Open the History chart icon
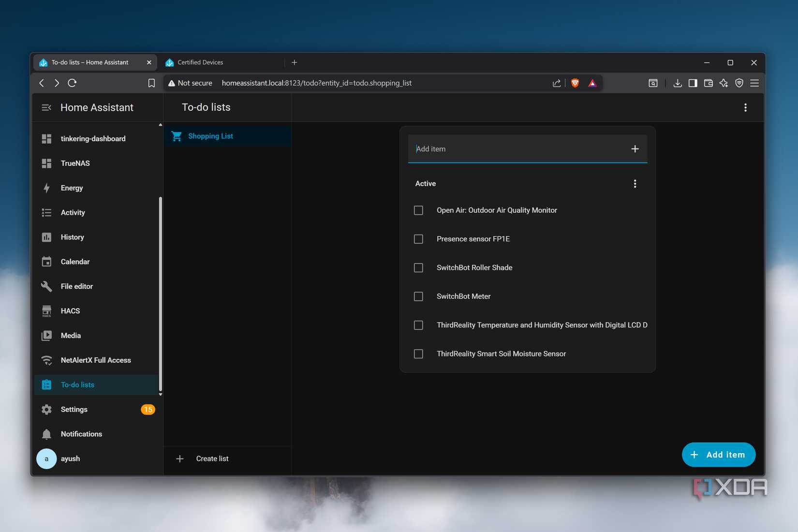This screenshot has height=532, width=798. coord(46,237)
